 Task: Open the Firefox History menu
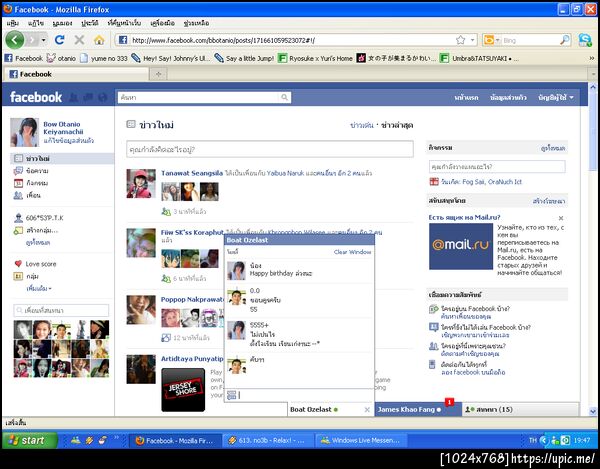90,23
